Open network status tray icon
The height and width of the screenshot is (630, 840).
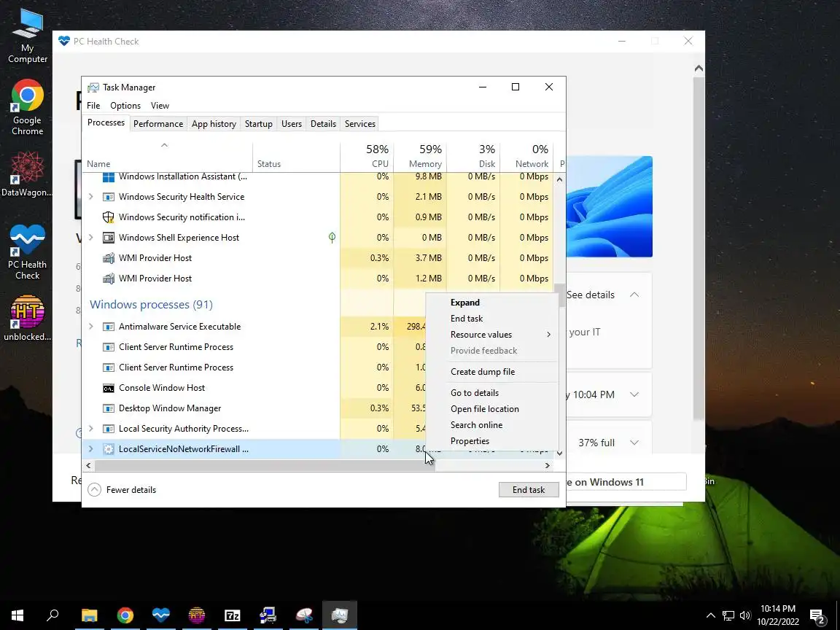(x=728, y=615)
